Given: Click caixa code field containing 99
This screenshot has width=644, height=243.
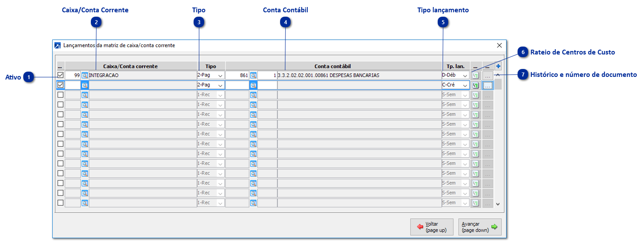Looking at the screenshot, I should point(73,75).
